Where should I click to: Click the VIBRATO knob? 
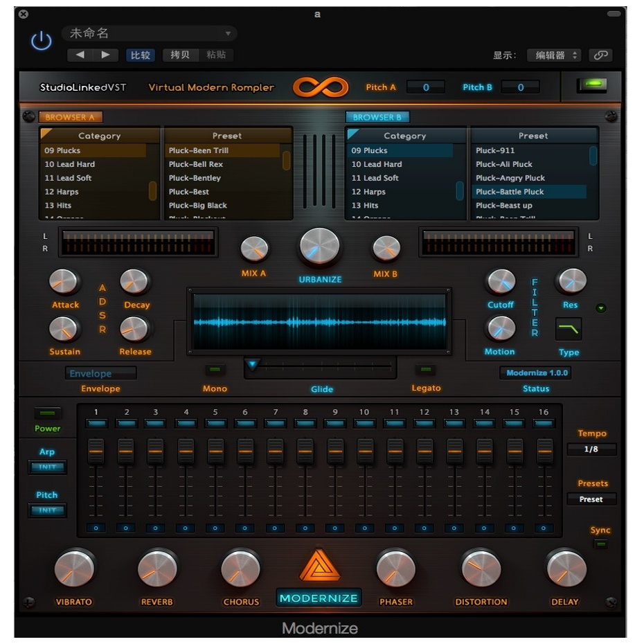[x=74, y=569]
